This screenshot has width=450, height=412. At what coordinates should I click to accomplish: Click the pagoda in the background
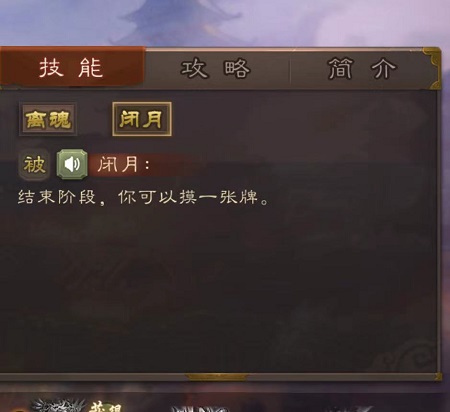(182, 20)
